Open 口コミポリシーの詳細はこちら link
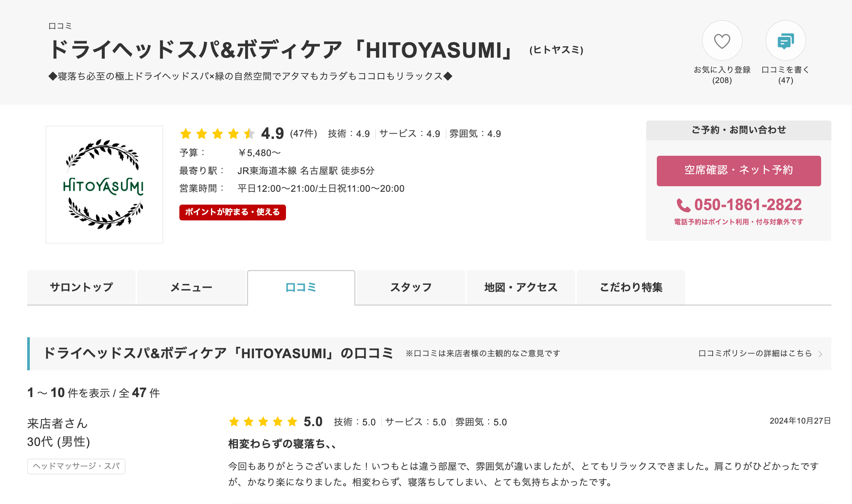852x504 pixels. 755,353
